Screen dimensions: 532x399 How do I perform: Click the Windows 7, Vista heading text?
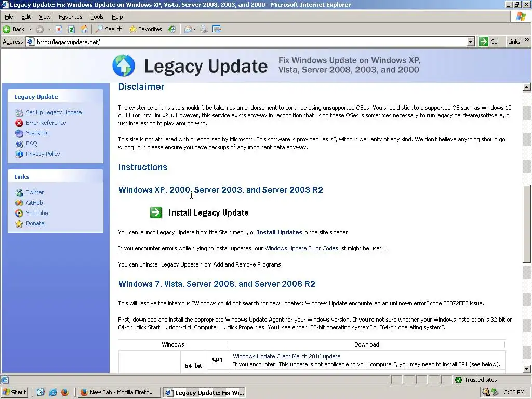[217, 284]
